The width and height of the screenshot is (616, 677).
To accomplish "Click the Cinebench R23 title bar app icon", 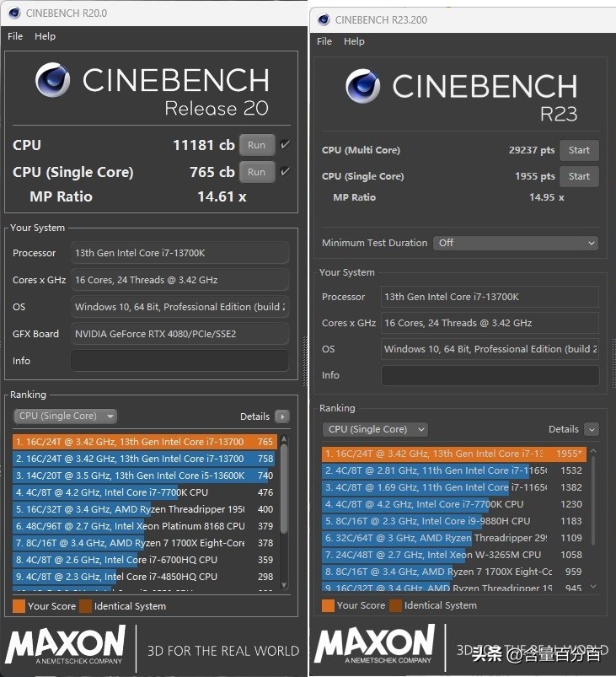I will pyautogui.click(x=324, y=20).
